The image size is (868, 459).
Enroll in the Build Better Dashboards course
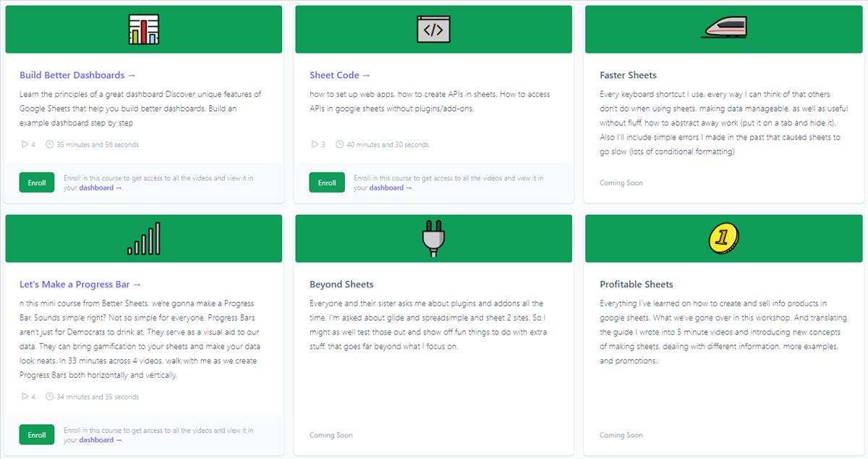coord(37,183)
